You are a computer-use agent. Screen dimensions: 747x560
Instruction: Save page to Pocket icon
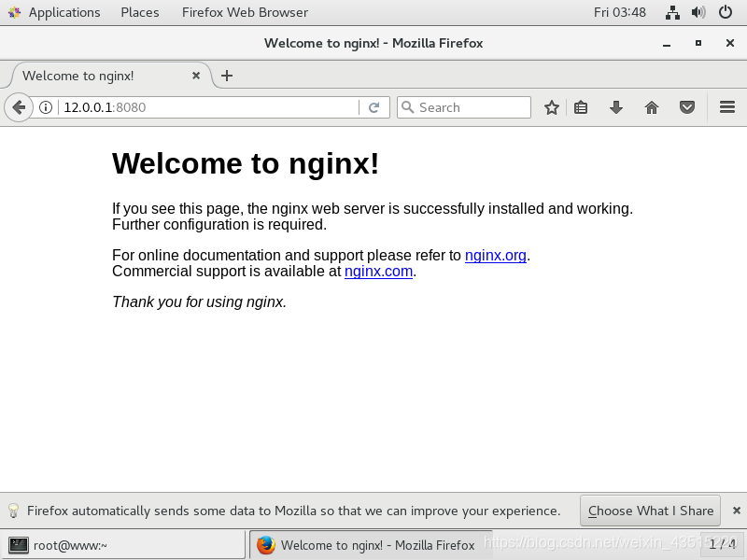(687, 107)
